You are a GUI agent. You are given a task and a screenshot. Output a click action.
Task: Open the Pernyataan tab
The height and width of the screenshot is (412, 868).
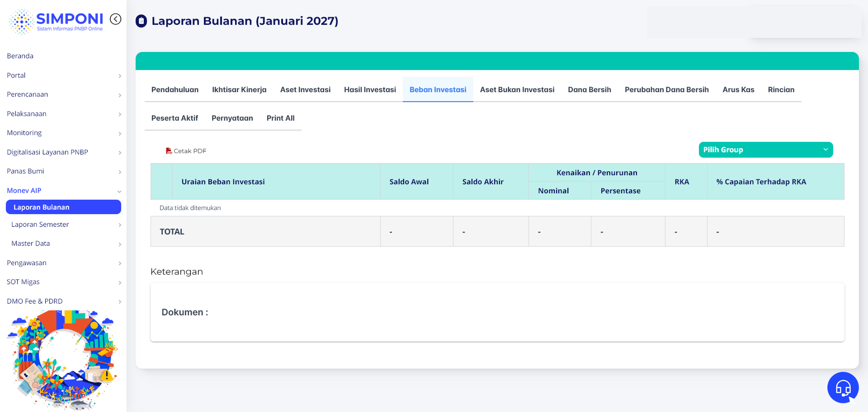click(232, 118)
